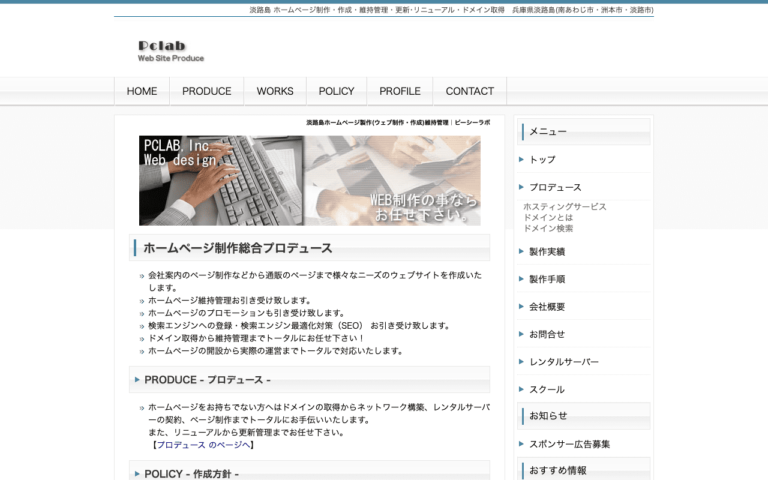Click the arrow icon beside PRODUCE - プロデュース -
Image resolution: width=768 pixels, height=480 pixels.
(x=137, y=380)
